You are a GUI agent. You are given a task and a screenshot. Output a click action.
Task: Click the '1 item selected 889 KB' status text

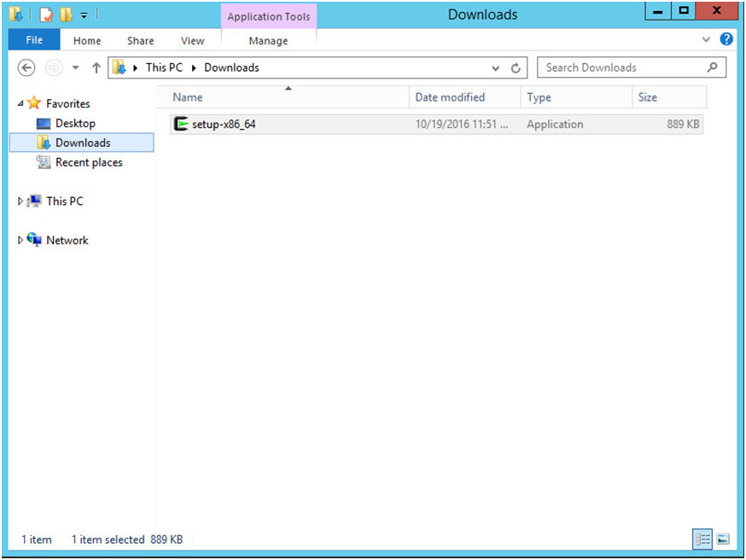[127, 540]
